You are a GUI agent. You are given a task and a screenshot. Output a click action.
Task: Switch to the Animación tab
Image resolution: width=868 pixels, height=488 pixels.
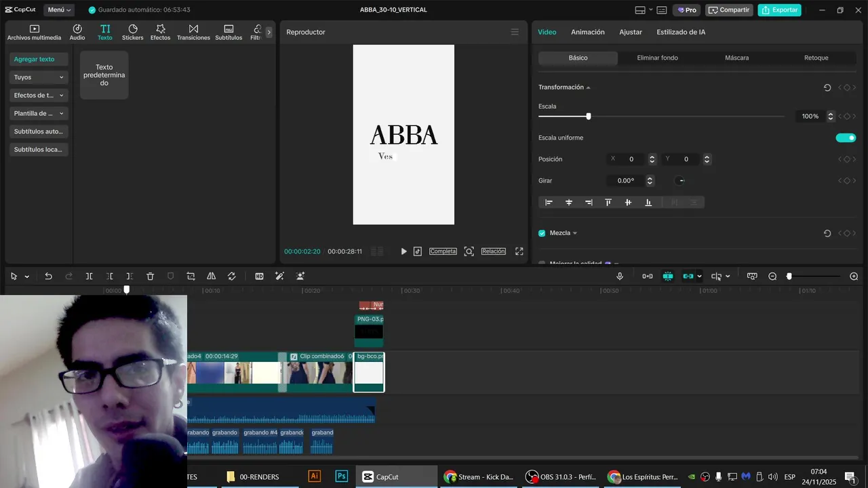pos(588,32)
